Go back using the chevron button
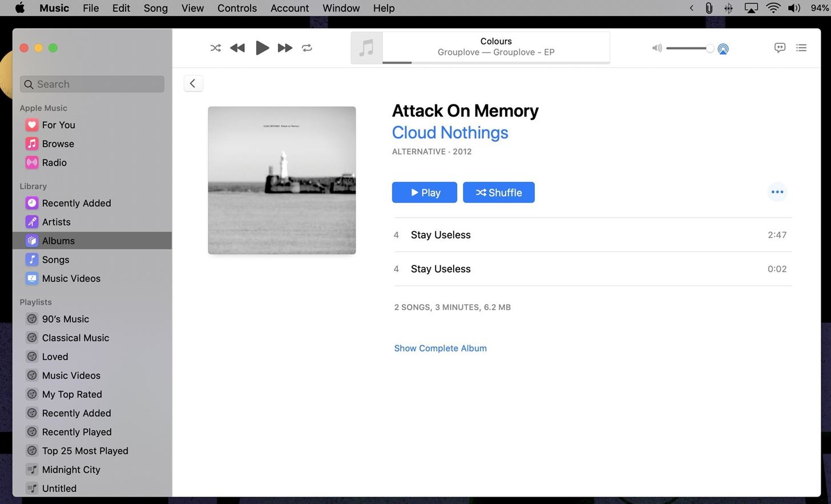 193,83
